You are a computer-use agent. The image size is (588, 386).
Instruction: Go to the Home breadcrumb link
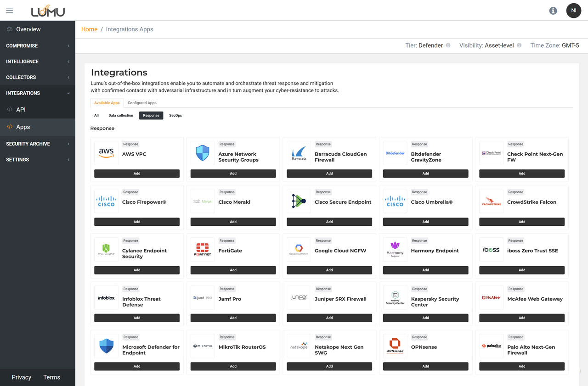pyautogui.click(x=89, y=29)
